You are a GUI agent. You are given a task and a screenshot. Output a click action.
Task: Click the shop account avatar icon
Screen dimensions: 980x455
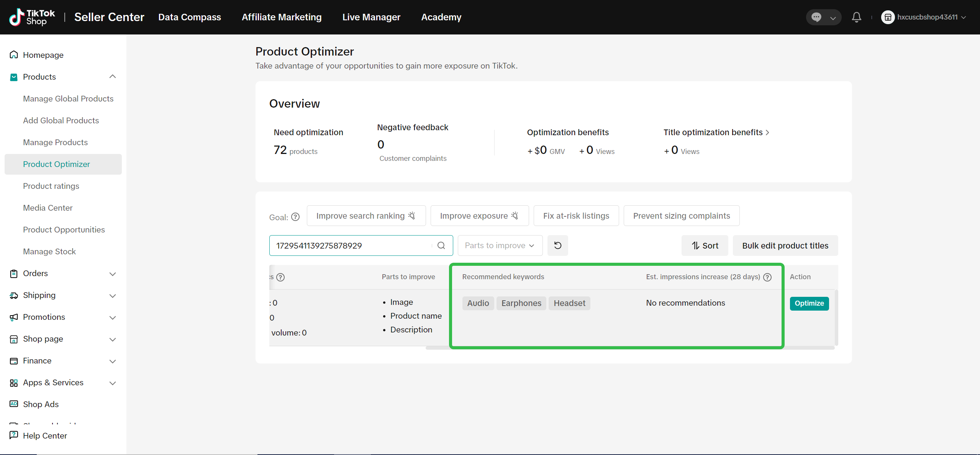point(888,17)
